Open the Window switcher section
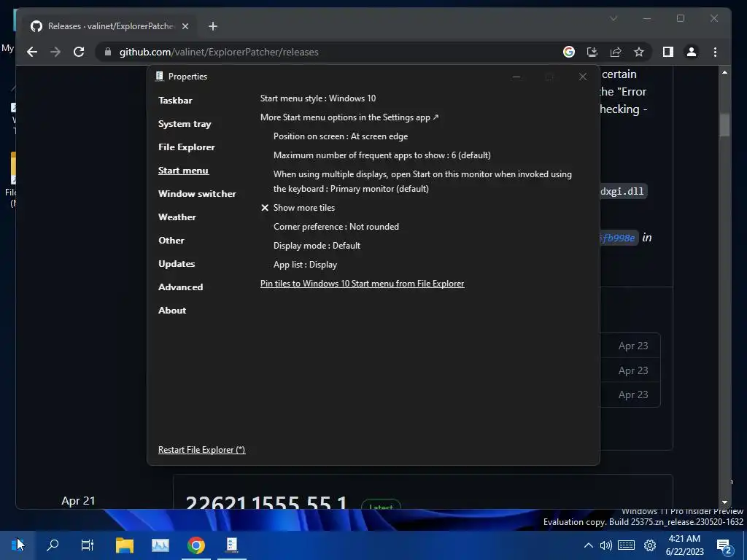Image resolution: width=747 pixels, height=560 pixels. point(197,194)
